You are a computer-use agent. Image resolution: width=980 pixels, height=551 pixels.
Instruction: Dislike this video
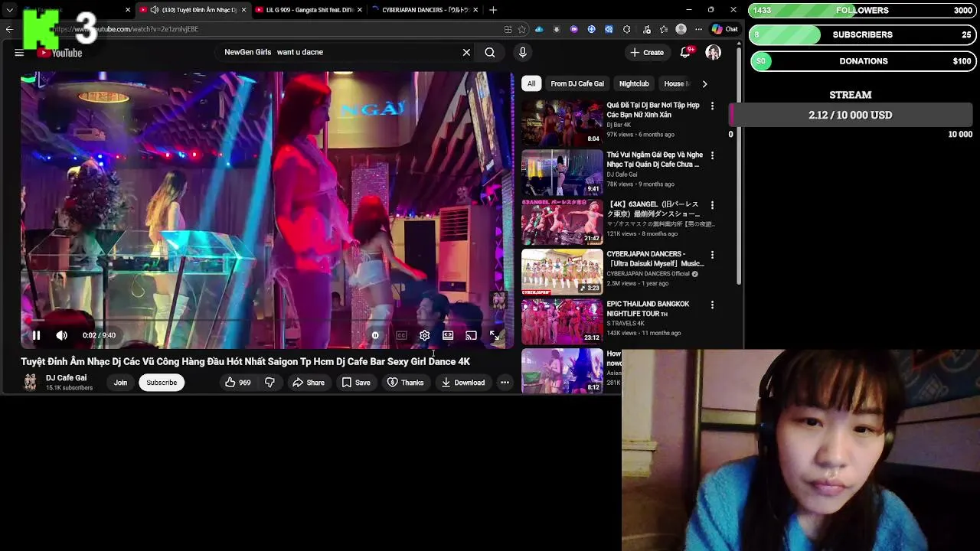coord(269,383)
